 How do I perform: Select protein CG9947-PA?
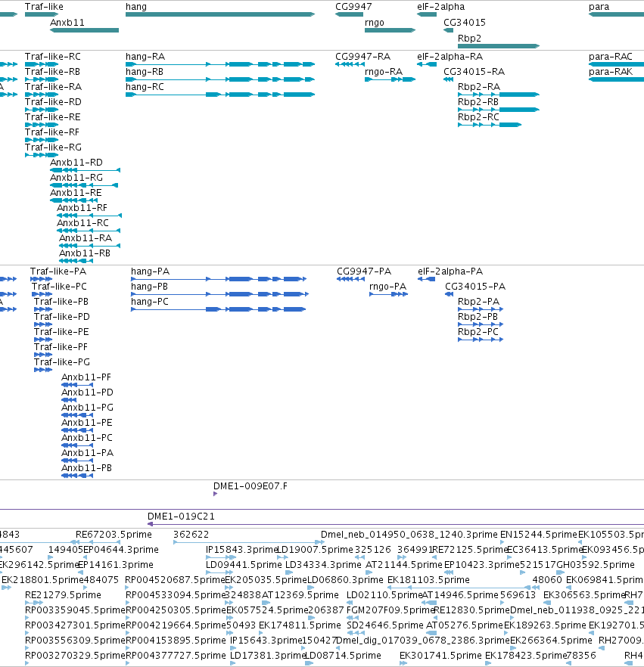click(x=364, y=271)
